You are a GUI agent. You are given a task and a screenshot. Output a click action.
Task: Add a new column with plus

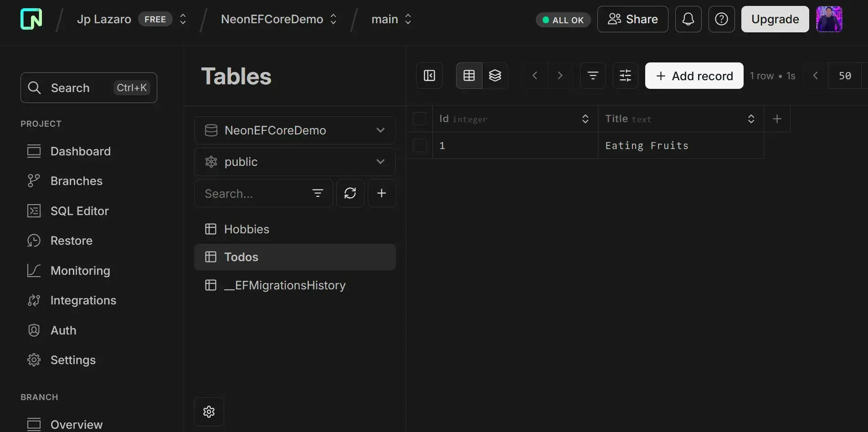tap(777, 119)
